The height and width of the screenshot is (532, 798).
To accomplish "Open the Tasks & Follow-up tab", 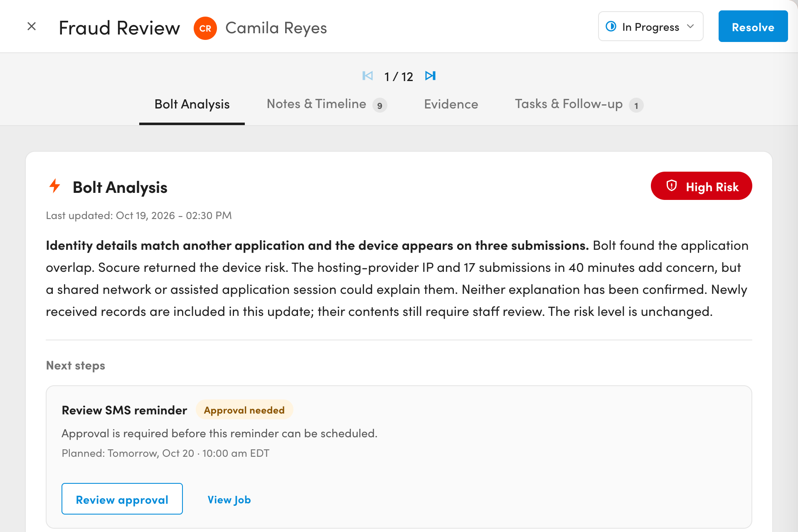I will click(x=579, y=104).
